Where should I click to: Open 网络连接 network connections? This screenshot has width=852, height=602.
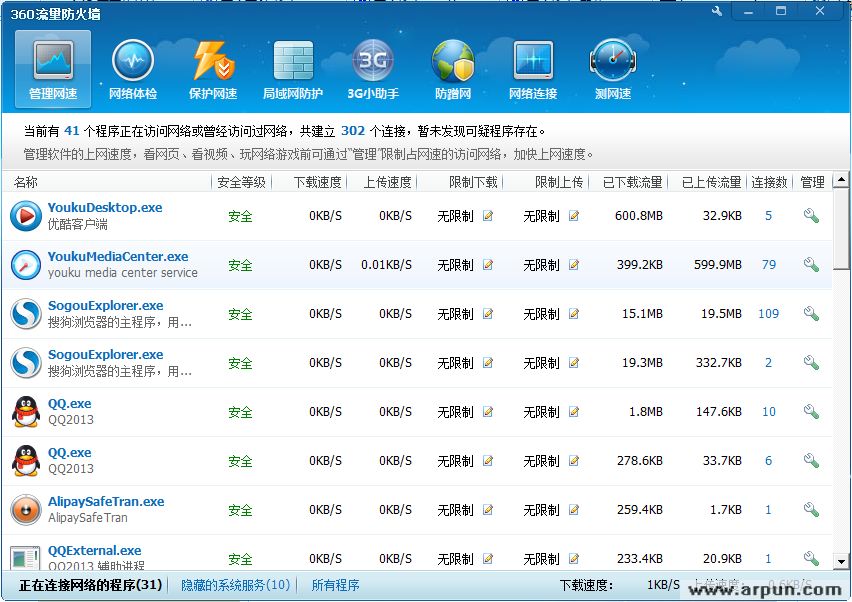(533, 69)
